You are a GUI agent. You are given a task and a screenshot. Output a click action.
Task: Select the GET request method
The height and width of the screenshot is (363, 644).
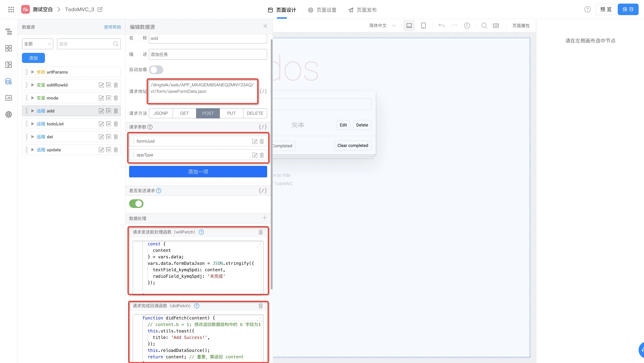coord(184,113)
